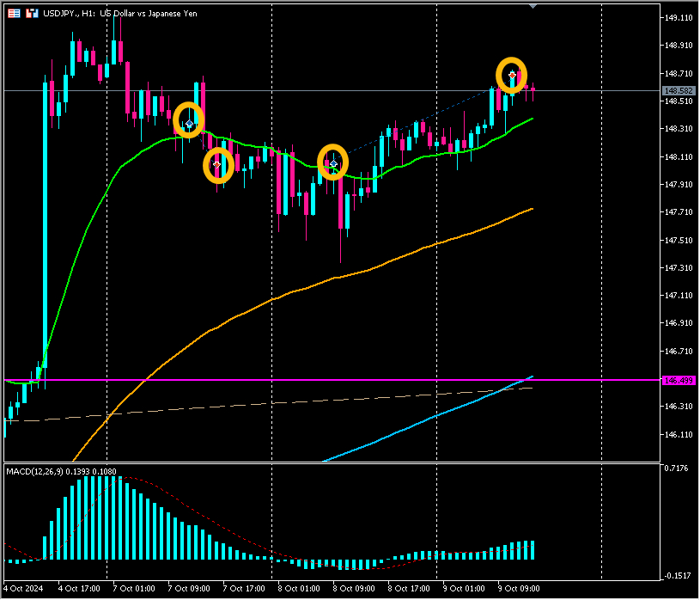Screen dimensions: 700x600
Task: Click the red table icon beside the chart title
Action: (15, 14)
